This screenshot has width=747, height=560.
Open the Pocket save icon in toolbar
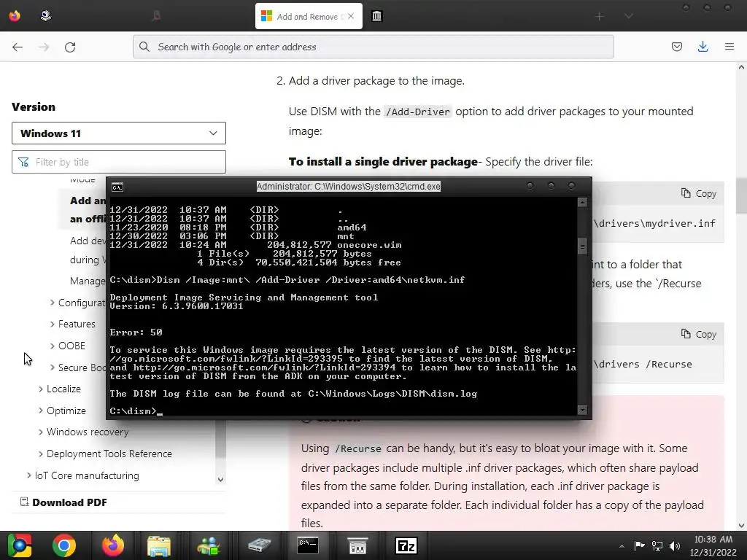pos(676,47)
